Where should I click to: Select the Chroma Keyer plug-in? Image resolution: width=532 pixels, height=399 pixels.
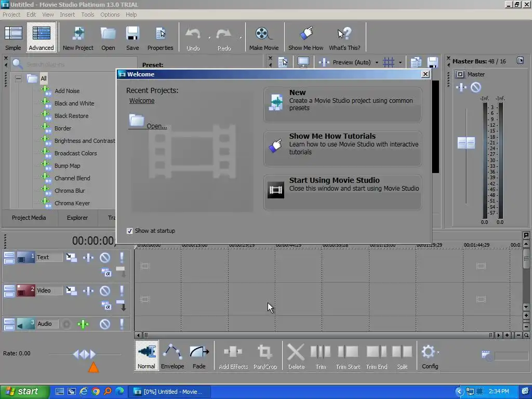(x=72, y=203)
